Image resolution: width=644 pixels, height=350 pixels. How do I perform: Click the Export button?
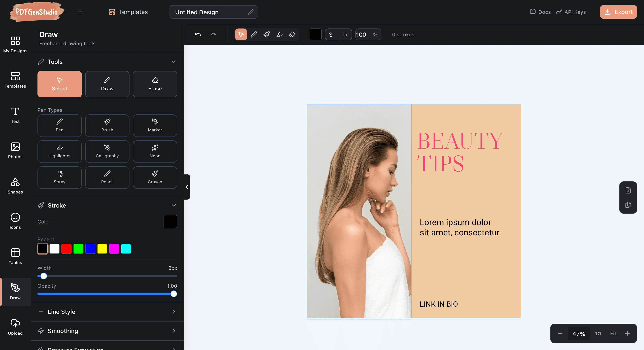(x=618, y=12)
